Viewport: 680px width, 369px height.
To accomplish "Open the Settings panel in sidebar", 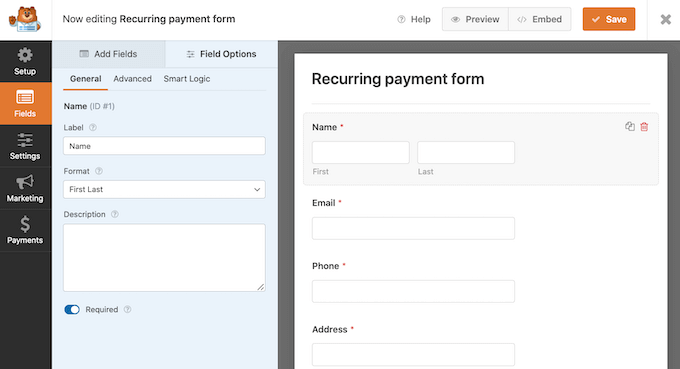I will point(25,146).
